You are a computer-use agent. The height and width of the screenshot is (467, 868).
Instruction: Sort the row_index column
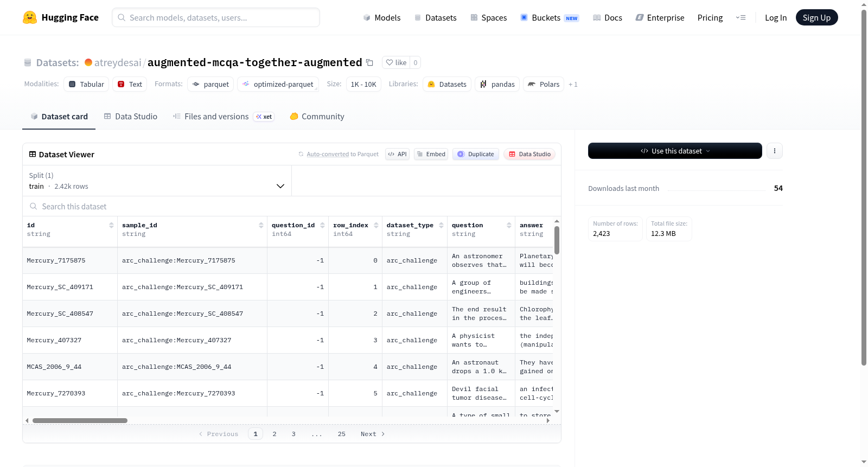pos(376,225)
